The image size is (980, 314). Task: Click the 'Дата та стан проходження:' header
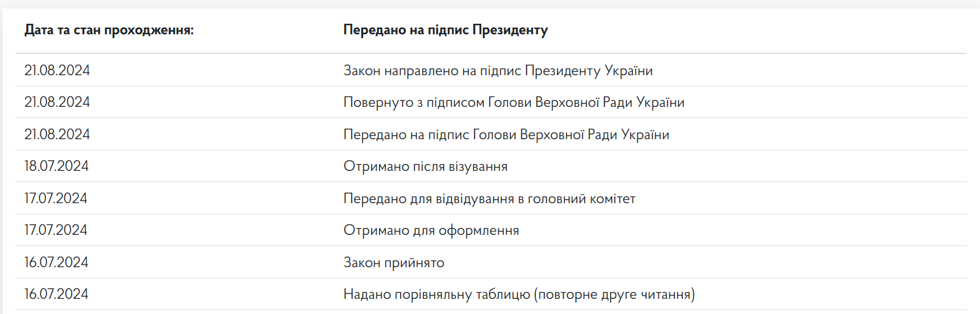click(x=109, y=30)
